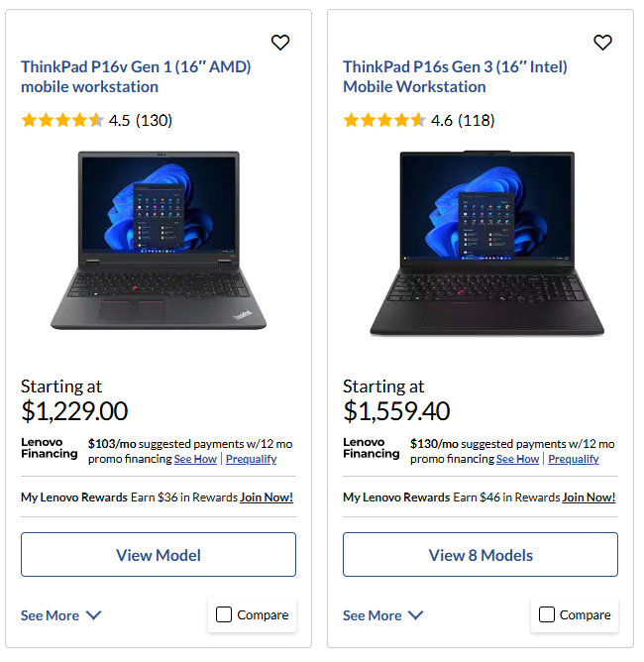Add ThinkPad P16s Gen 3 to wishlist
This screenshot has height=662, width=644.
[602, 43]
